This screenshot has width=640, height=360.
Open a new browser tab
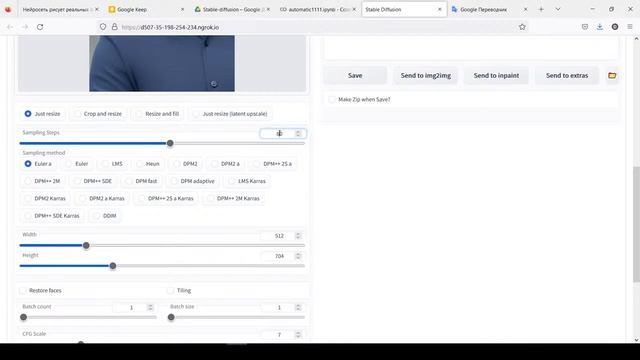click(x=541, y=9)
